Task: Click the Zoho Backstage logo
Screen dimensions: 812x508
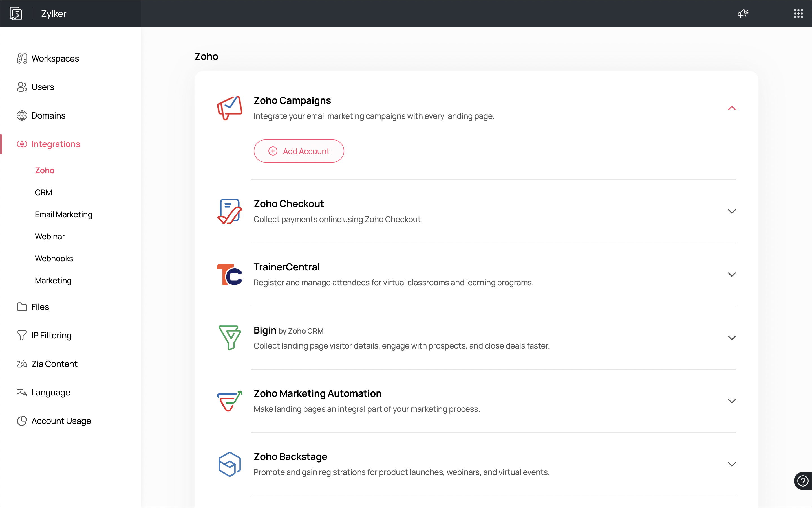Action: pos(230,464)
